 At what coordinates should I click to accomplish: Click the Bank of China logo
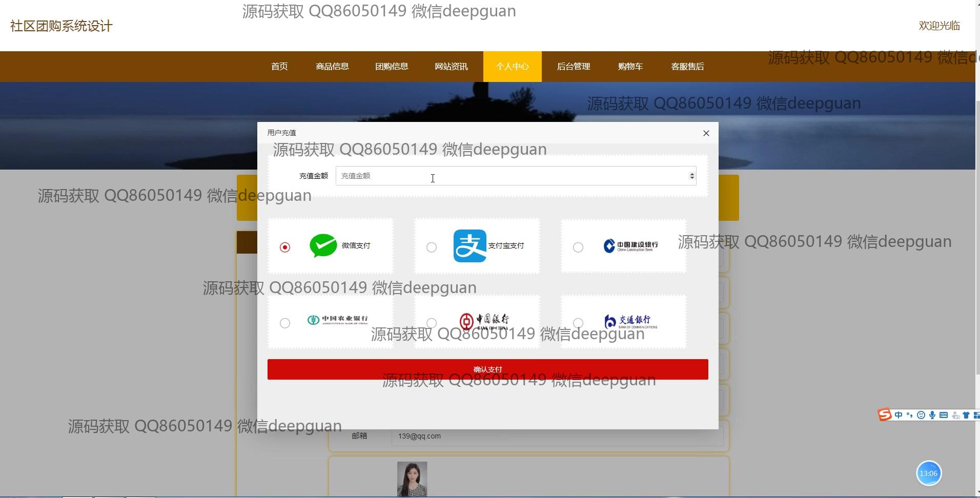[x=484, y=321]
